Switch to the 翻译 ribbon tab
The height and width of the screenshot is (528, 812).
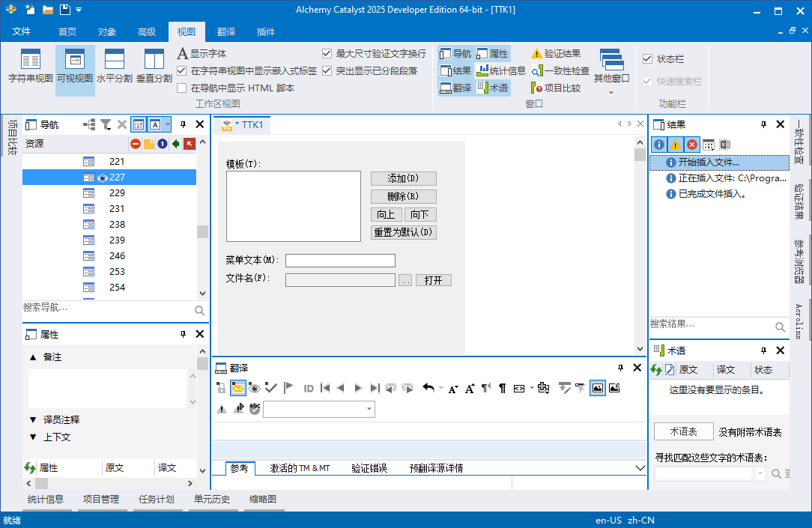[226, 31]
